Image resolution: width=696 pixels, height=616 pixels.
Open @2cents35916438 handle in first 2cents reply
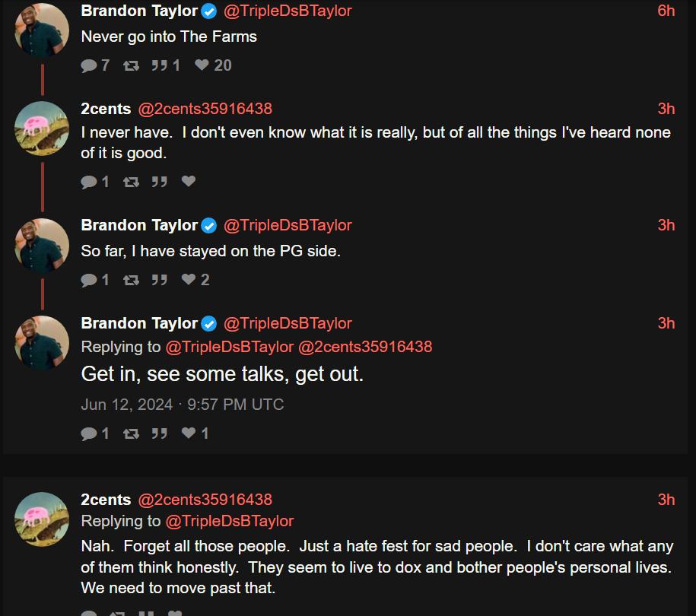click(x=205, y=109)
